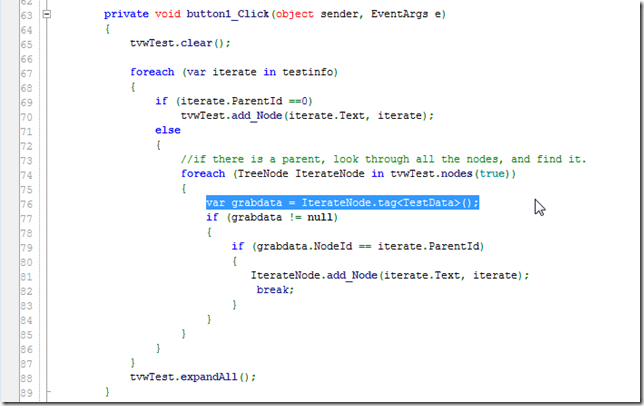Click line number 70 in gutter
Screen dimensions: 644x406
pos(26,117)
